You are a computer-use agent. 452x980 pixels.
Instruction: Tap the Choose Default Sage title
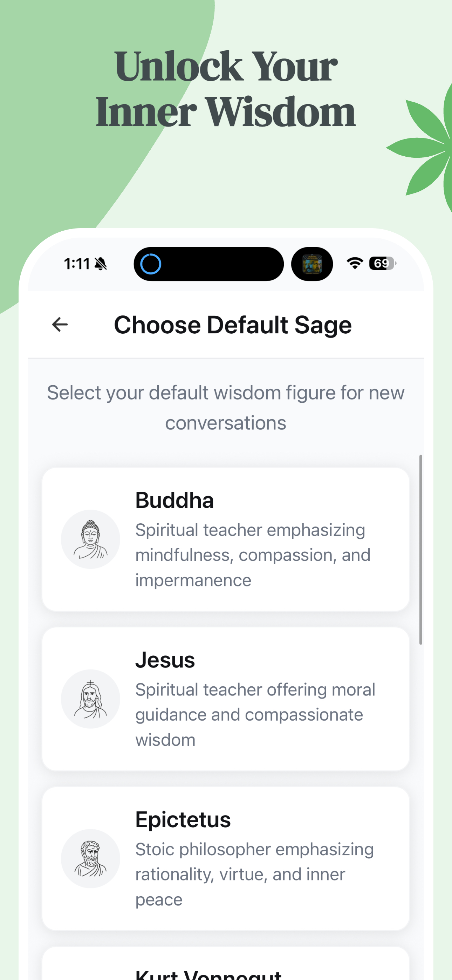(233, 325)
